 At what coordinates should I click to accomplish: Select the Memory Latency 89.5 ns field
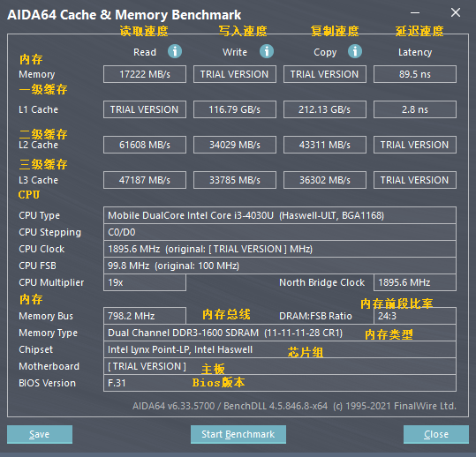(415, 74)
